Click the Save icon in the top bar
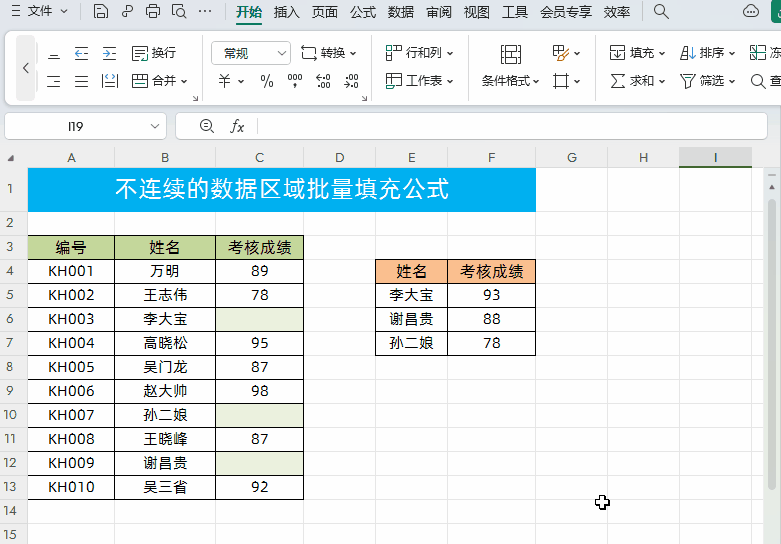The width and height of the screenshot is (781, 544). [x=101, y=11]
